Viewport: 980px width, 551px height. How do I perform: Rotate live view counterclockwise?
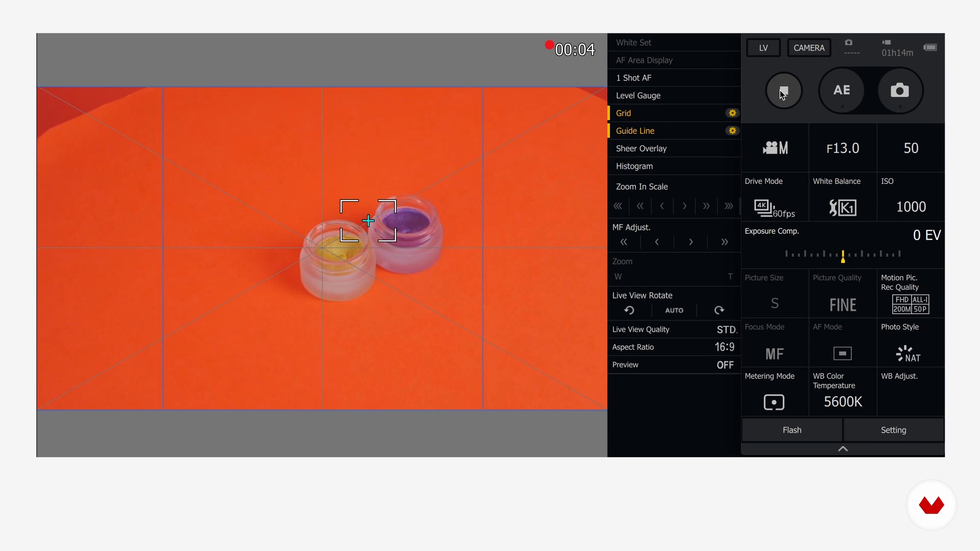[x=629, y=310]
